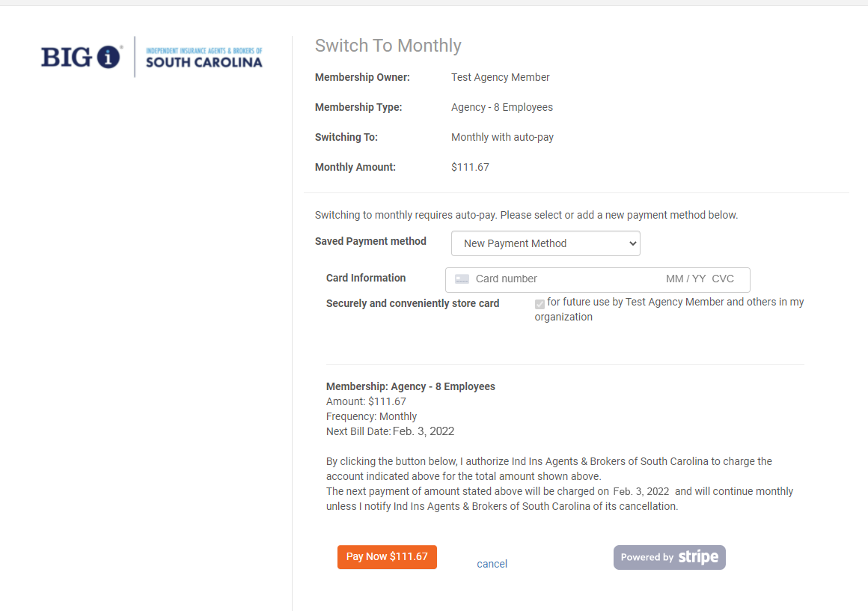The width and height of the screenshot is (868, 611).
Task: Click the Big I logo icon
Action: (x=82, y=57)
